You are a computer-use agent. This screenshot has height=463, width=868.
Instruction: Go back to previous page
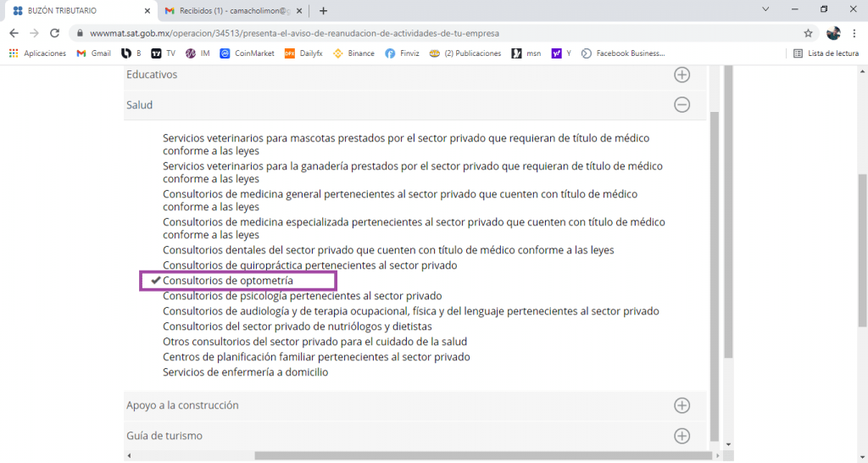(x=14, y=33)
